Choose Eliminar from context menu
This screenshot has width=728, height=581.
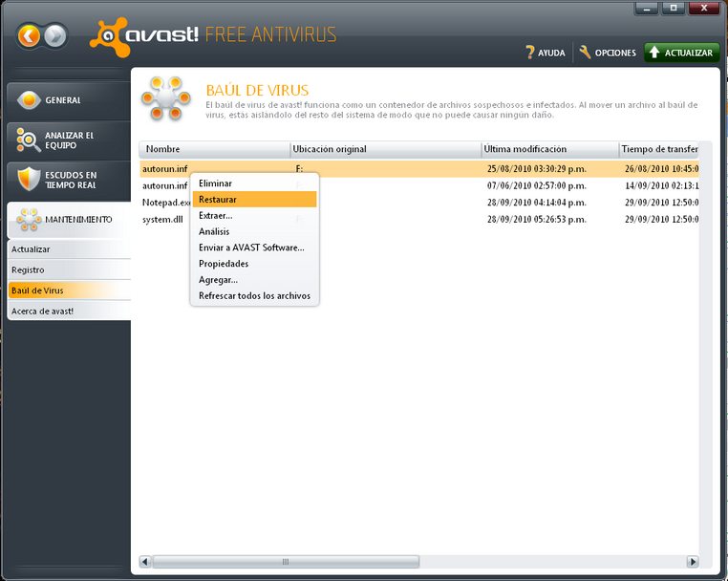tap(254, 183)
